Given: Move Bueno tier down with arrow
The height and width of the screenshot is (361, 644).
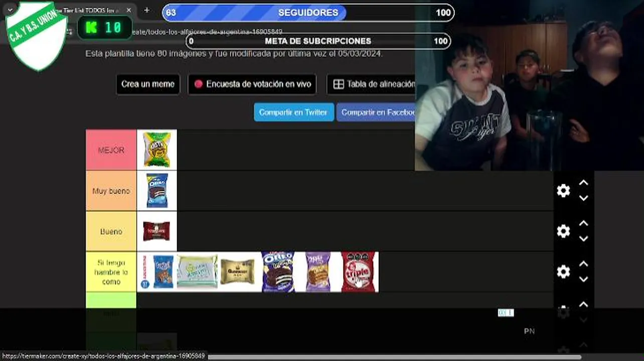Looking at the screenshot, I should click(x=583, y=239).
